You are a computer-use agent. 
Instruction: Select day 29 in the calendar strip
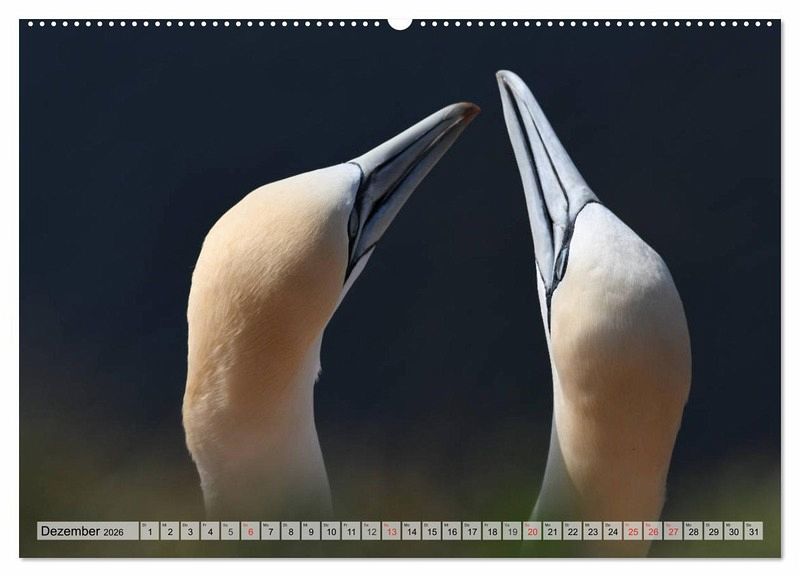click(714, 531)
